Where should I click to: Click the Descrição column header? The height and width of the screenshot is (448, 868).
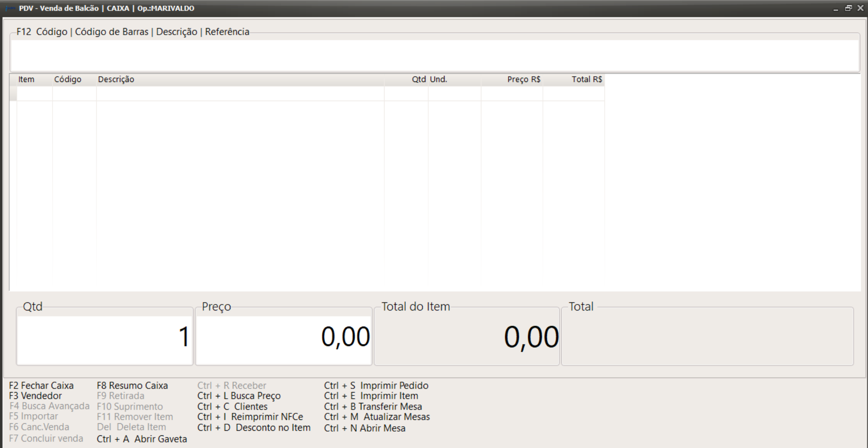tap(116, 79)
